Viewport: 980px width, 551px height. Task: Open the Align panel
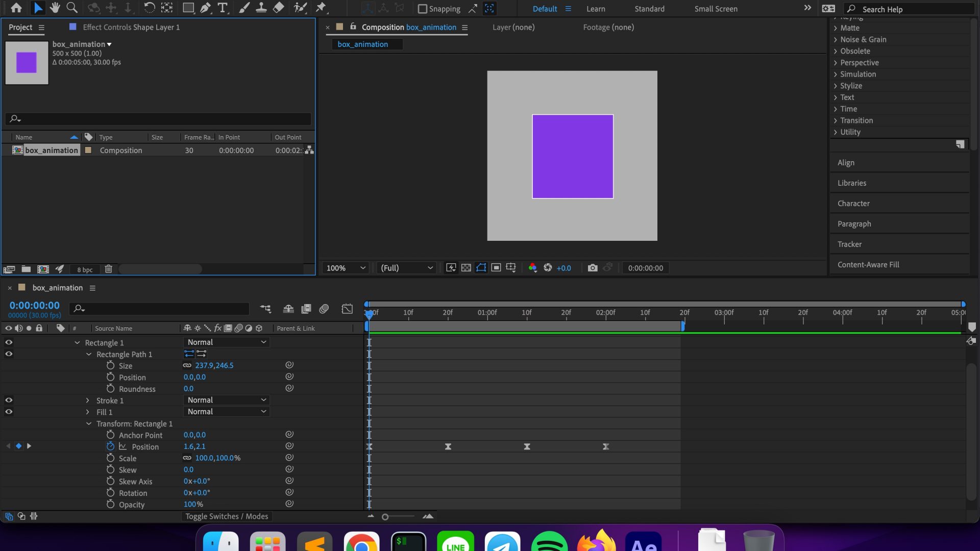click(846, 163)
